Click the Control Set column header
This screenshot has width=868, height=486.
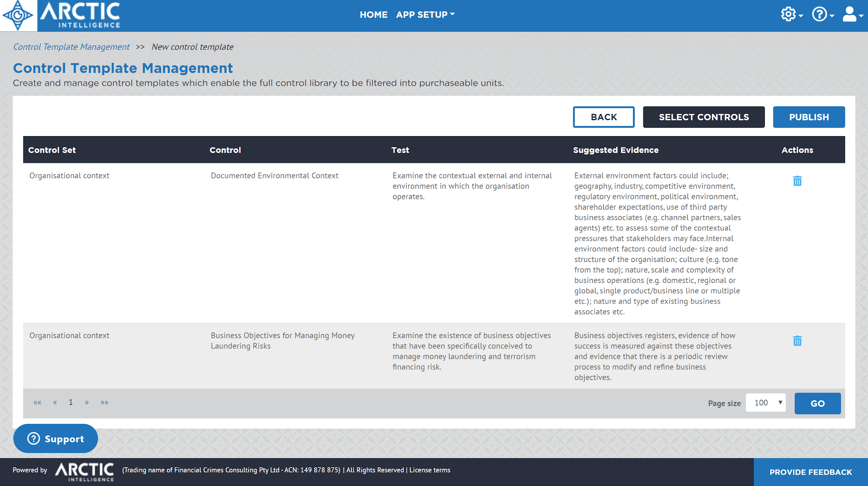[52, 150]
